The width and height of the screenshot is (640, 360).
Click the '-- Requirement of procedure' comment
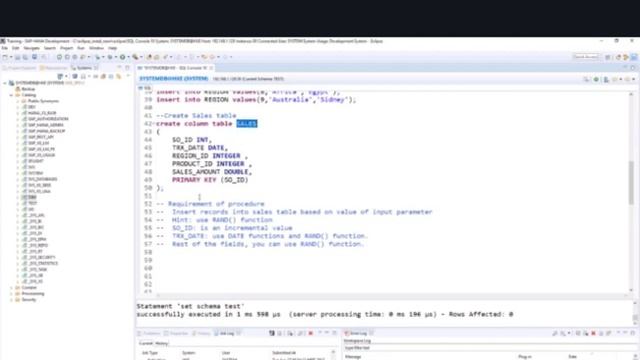pos(210,204)
